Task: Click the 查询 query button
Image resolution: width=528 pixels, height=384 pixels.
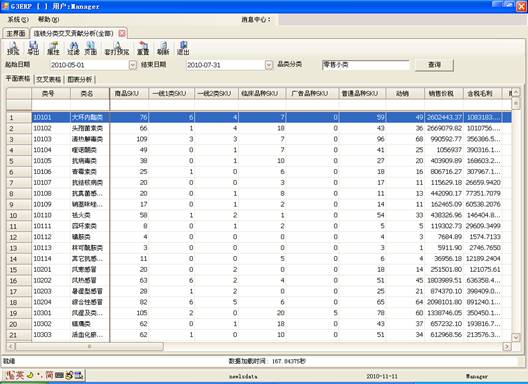Action: coord(434,65)
